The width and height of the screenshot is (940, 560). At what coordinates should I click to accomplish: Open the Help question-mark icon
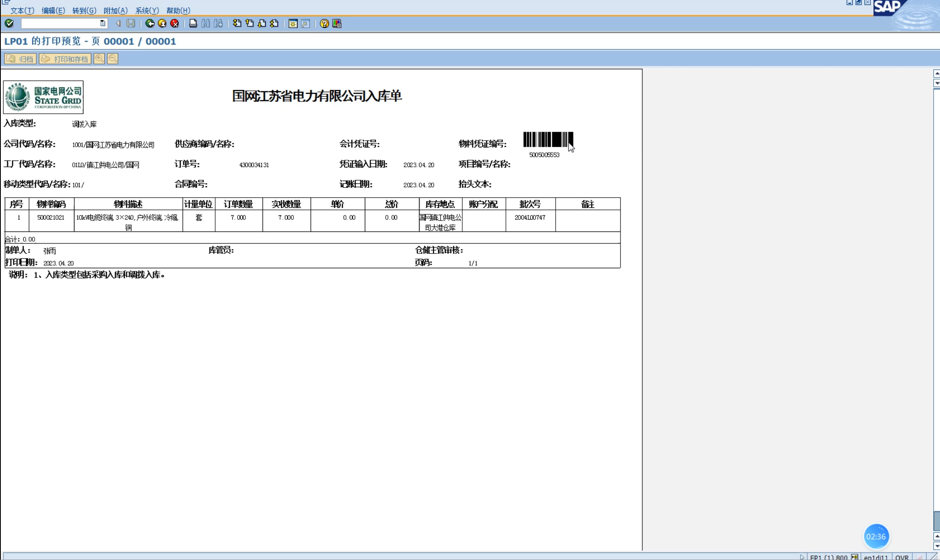click(x=324, y=24)
